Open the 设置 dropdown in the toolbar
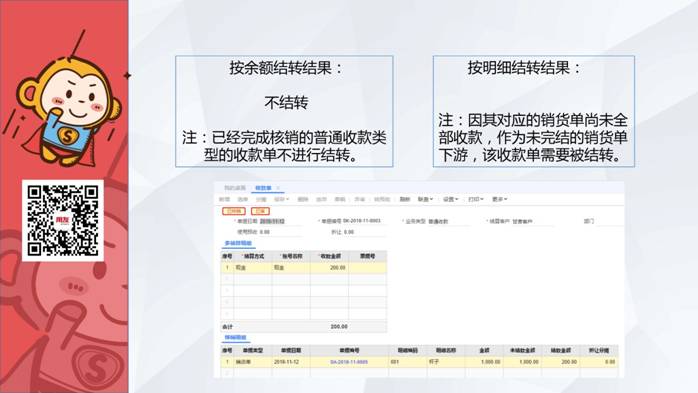This screenshot has height=393, width=698. [x=450, y=199]
